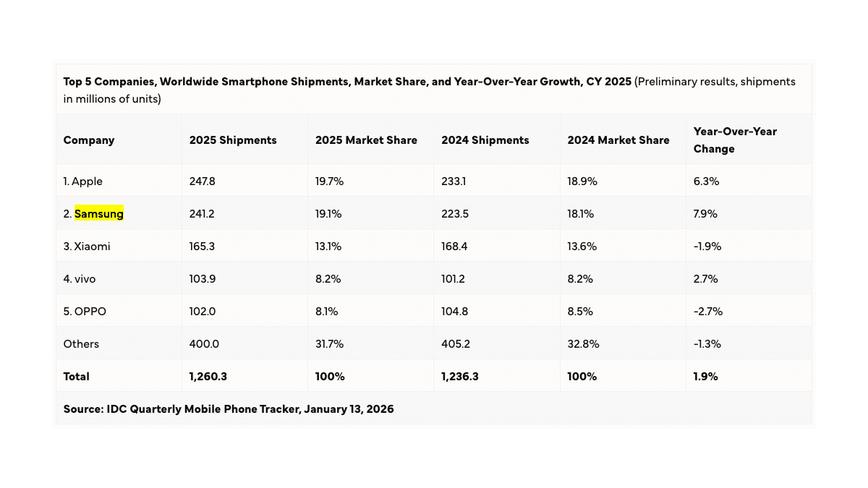Select vivo's 2024 shipments value 101.2
This screenshot has height=488, width=868.
pyautogui.click(x=454, y=279)
